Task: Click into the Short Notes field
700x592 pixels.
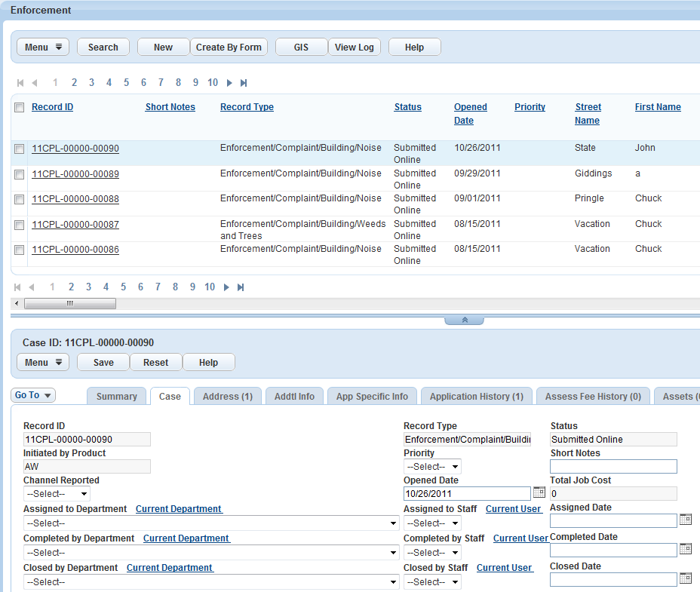Action: [x=613, y=467]
